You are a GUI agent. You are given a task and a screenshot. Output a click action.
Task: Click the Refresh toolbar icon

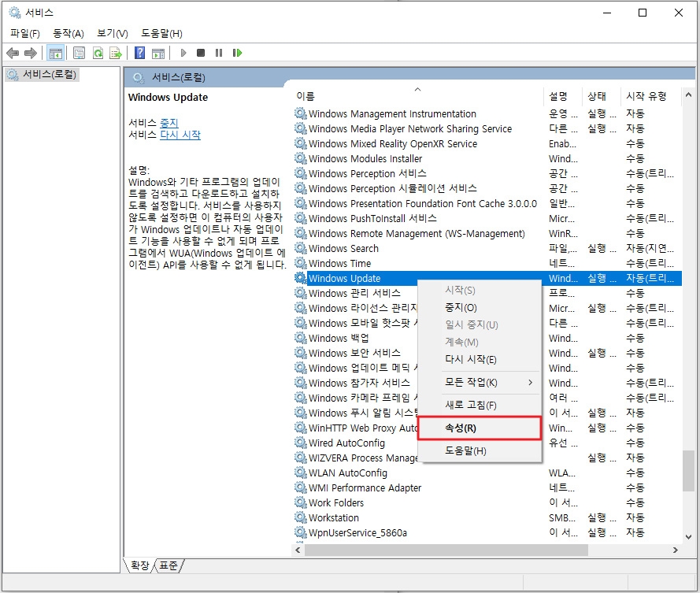point(98,53)
